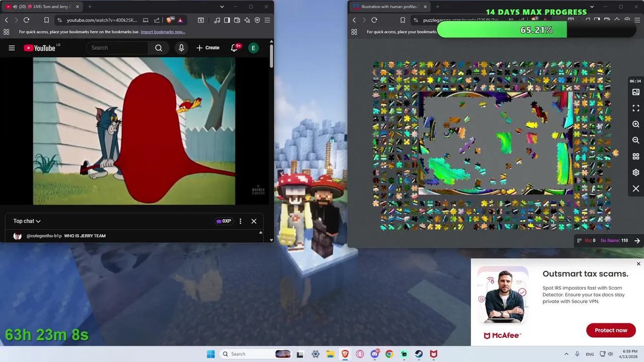Viewport: 644px width, 362px height.
Task: Open puzzle settings gear
Action: (636, 172)
